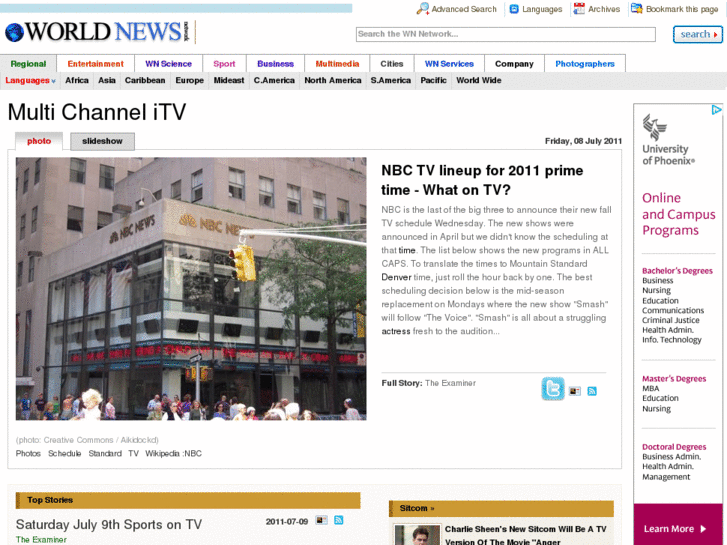The height and width of the screenshot is (545, 727).
Task: Click the Advanced Search link text
Action: coord(464,9)
